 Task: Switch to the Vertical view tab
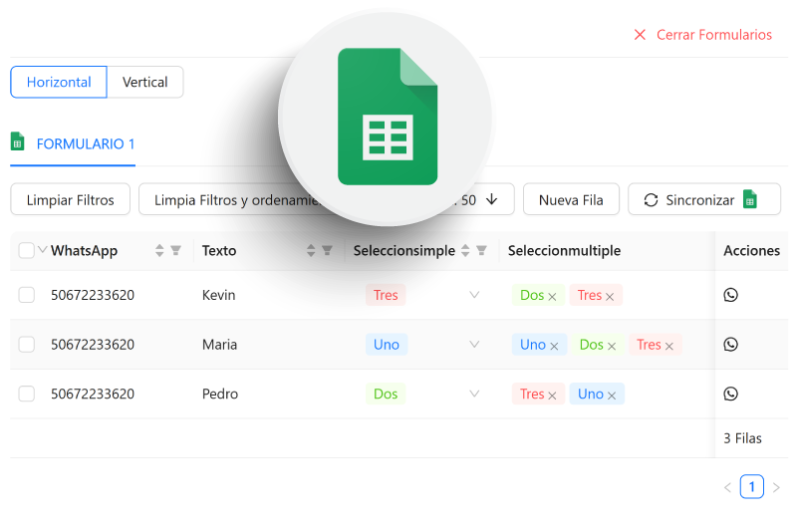point(144,82)
